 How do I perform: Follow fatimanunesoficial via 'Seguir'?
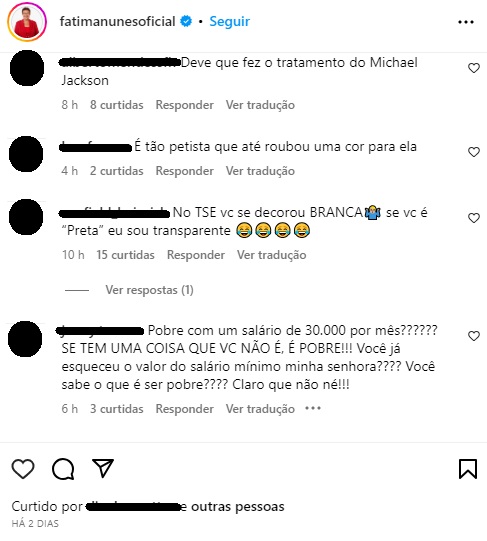(x=230, y=21)
